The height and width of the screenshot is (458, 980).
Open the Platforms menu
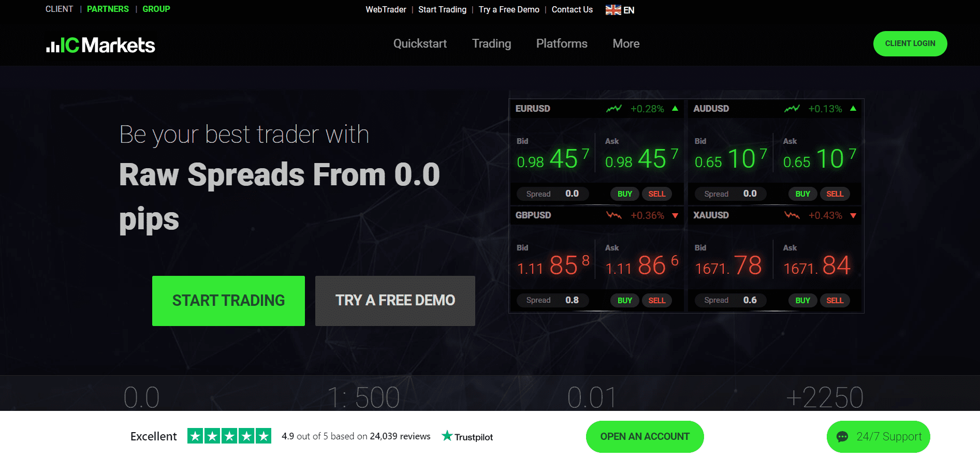(562, 43)
